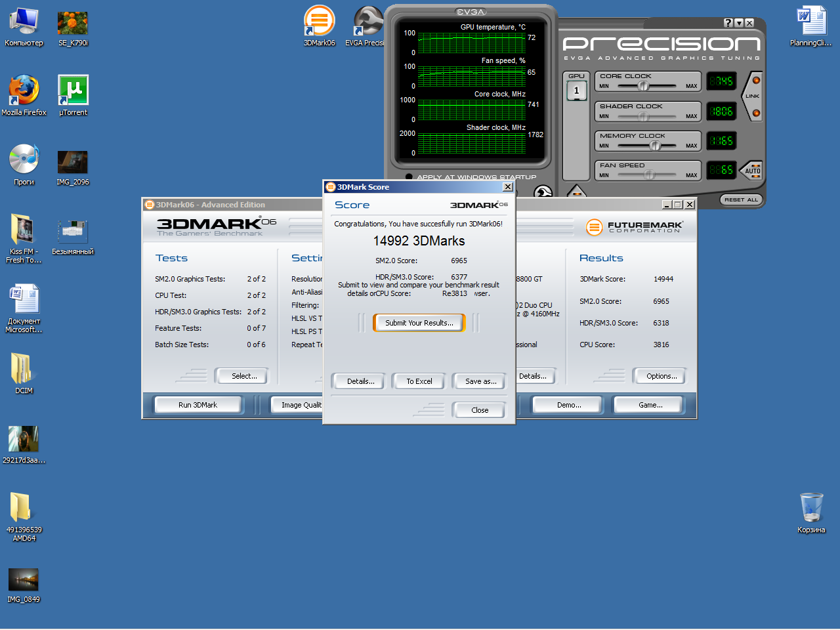The image size is (840, 630).
Task: Click Run 3DMark button
Action: 198,405
